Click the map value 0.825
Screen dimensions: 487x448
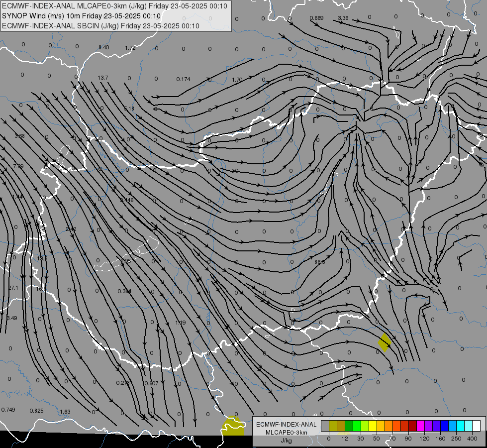pos(36,411)
